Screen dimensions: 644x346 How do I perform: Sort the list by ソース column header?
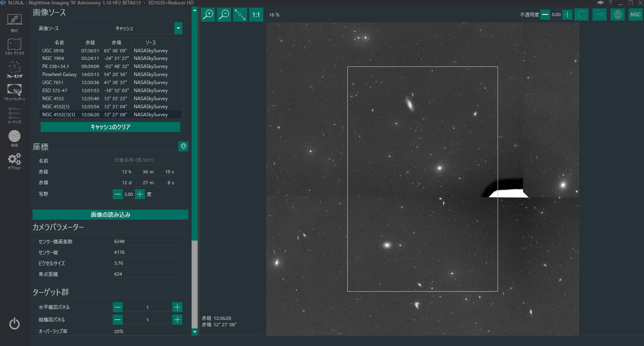click(151, 42)
